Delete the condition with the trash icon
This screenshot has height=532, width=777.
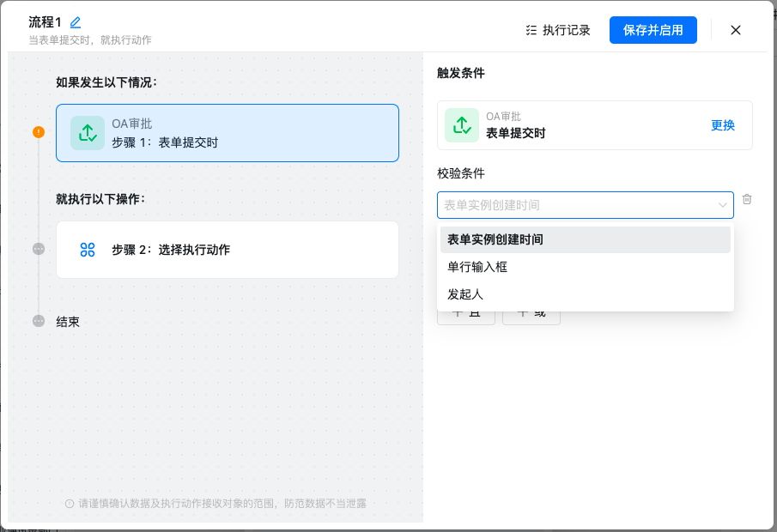point(747,199)
